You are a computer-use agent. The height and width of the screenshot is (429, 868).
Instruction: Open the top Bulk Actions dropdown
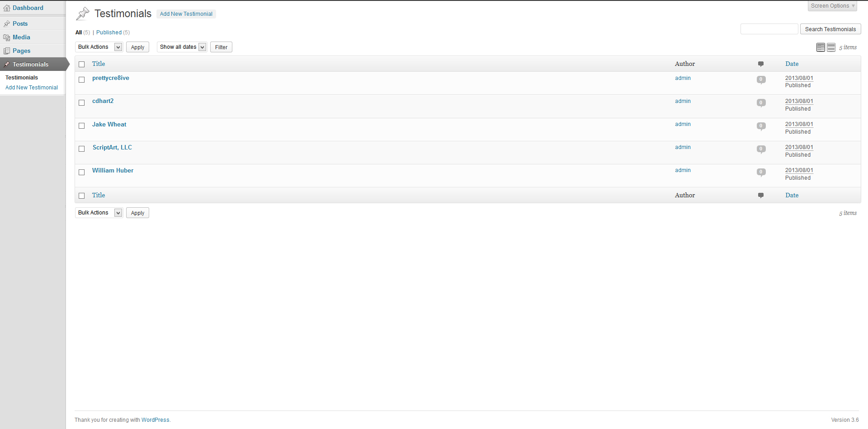click(99, 47)
